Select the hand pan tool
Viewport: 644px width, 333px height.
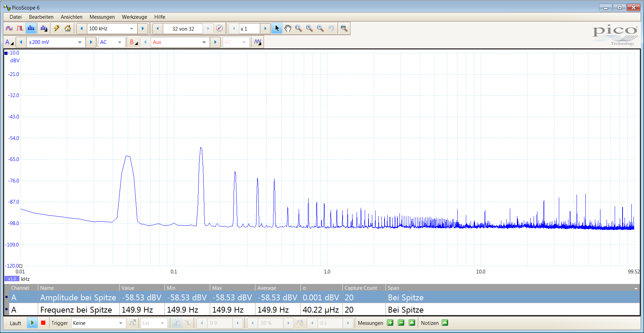tap(288, 29)
